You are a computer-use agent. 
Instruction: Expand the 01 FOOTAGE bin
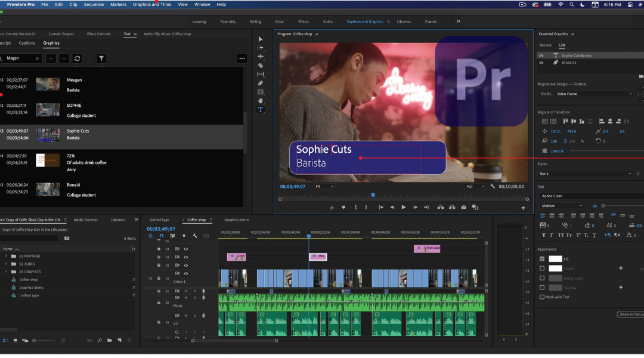pyautogui.click(x=6, y=256)
